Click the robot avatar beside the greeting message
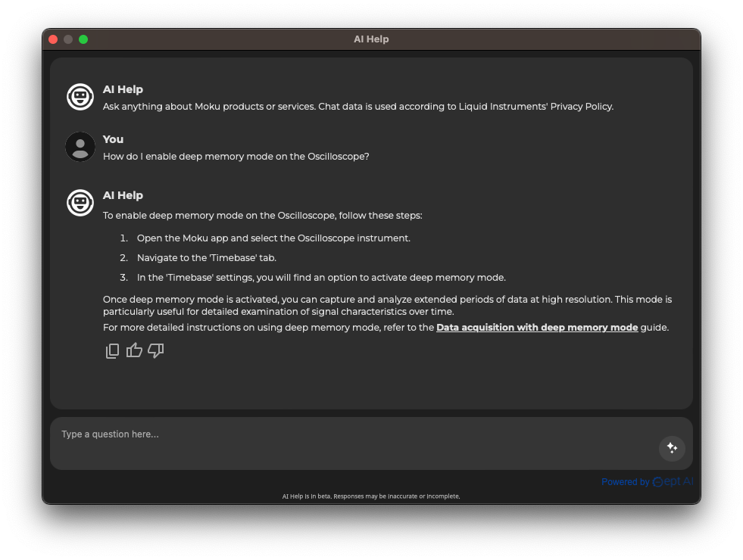The image size is (743, 560). 80,97
